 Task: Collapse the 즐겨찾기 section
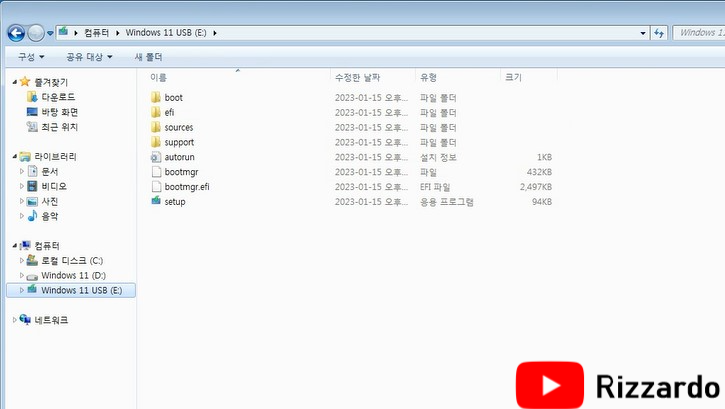point(14,82)
